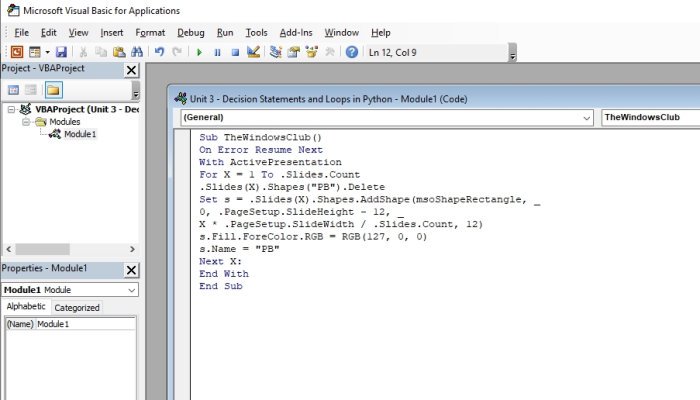Click Project tree scrollbar left arrow
This screenshot has width=700, height=400.
tap(8, 249)
